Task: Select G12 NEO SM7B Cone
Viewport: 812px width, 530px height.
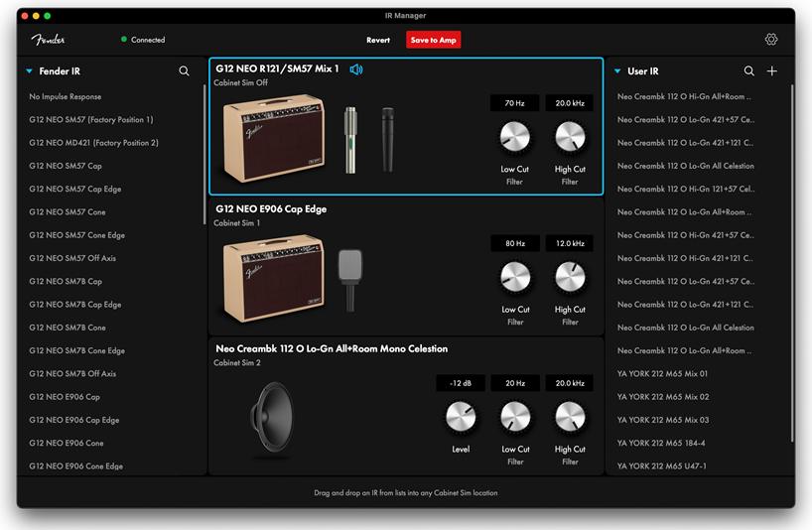Action: coord(68,328)
